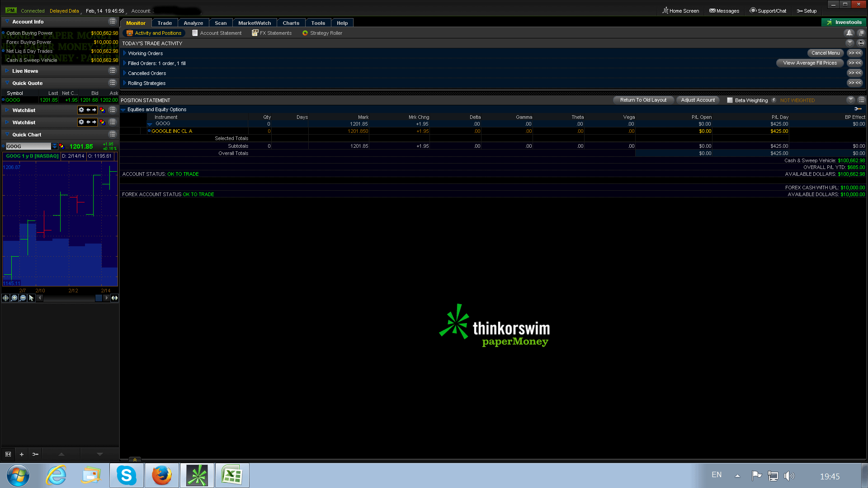The height and width of the screenshot is (488, 868).
Task: Switch to the Charts tab
Action: 291,23
